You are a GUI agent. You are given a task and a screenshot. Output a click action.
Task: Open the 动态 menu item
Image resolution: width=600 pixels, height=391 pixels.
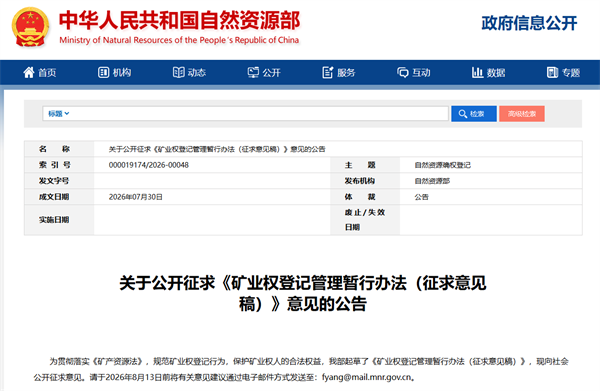(189, 72)
